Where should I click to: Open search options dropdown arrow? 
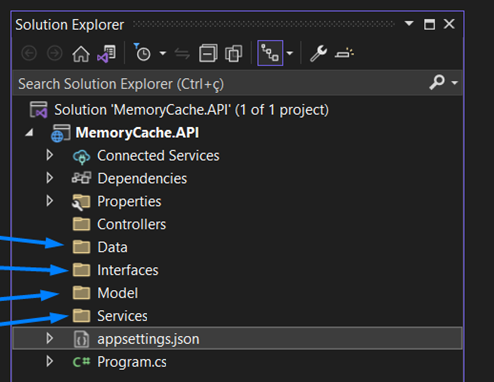click(x=454, y=82)
